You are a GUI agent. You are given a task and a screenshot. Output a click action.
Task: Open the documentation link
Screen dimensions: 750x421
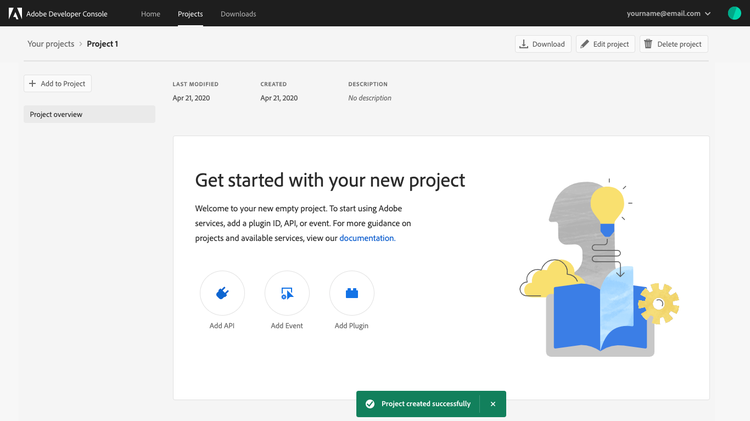pyautogui.click(x=367, y=238)
